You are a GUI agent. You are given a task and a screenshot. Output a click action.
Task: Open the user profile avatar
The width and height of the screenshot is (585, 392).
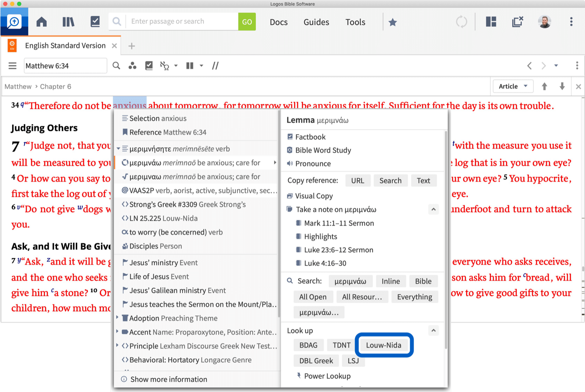(544, 22)
